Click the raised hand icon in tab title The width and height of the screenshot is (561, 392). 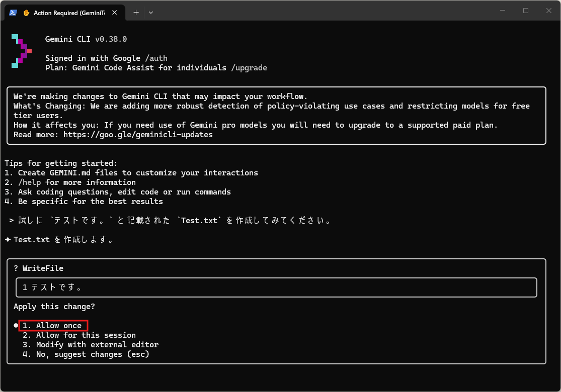click(26, 13)
